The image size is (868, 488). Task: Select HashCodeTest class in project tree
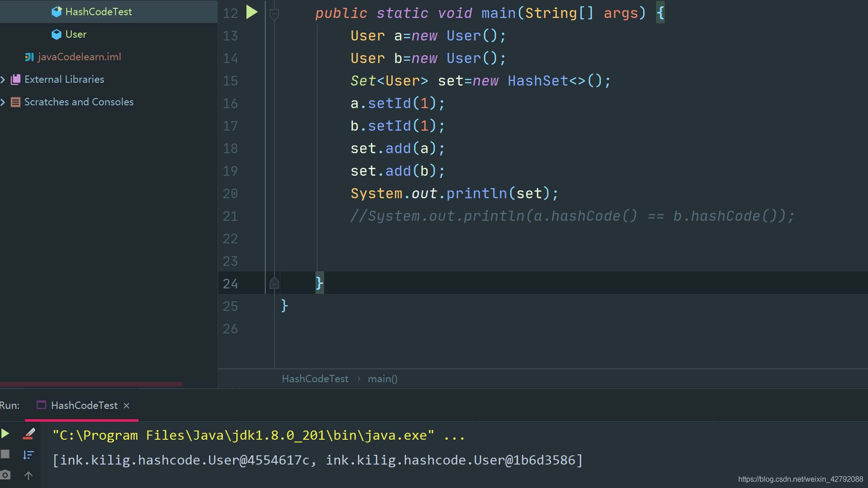pyautogui.click(x=98, y=12)
